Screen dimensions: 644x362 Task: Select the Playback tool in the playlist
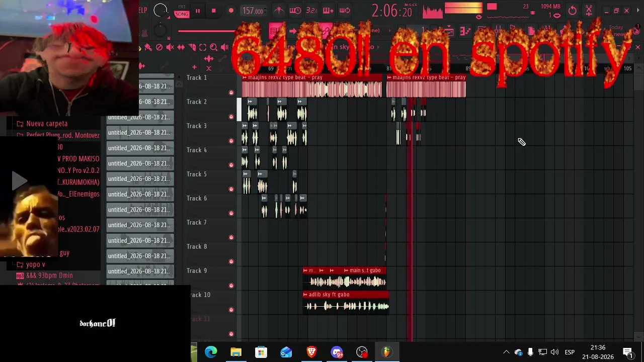pyautogui.click(x=224, y=47)
